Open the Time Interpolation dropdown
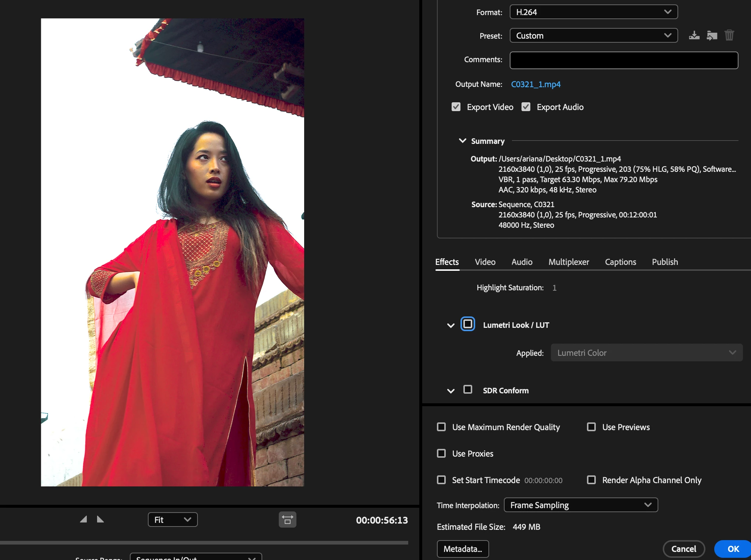This screenshot has width=751, height=560. 580,505
